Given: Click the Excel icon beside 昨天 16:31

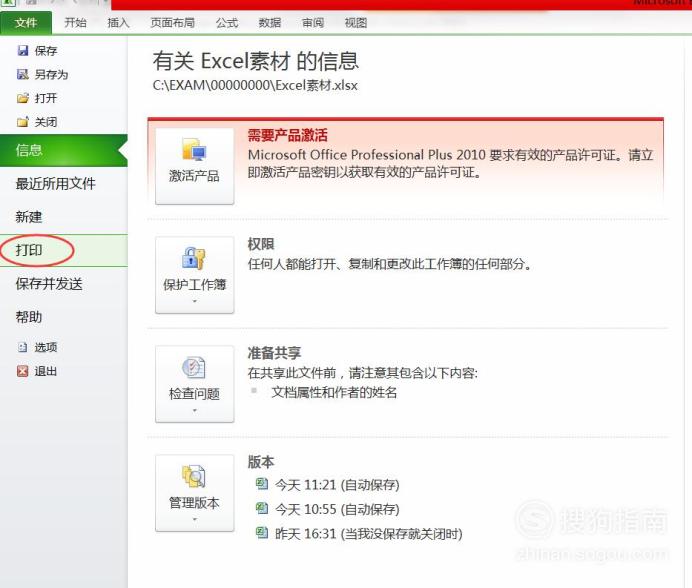Looking at the screenshot, I should [262, 533].
